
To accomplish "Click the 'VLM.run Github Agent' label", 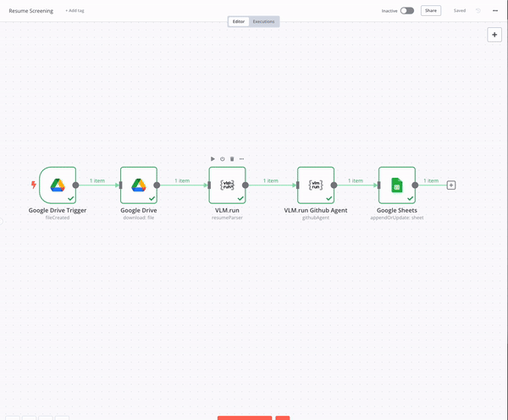I will tap(316, 210).
